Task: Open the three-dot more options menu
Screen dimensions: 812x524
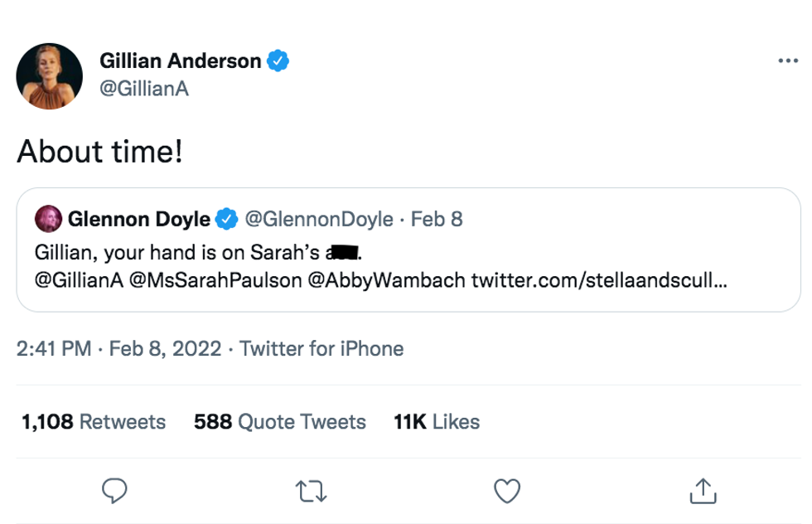Action: (x=788, y=61)
